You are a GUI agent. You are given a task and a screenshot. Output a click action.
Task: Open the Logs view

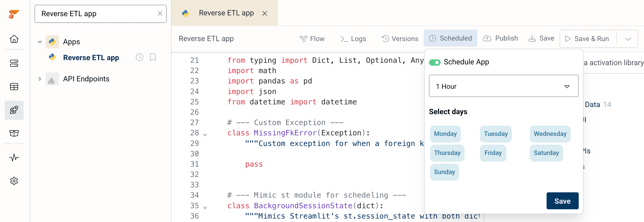coord(353,39)
